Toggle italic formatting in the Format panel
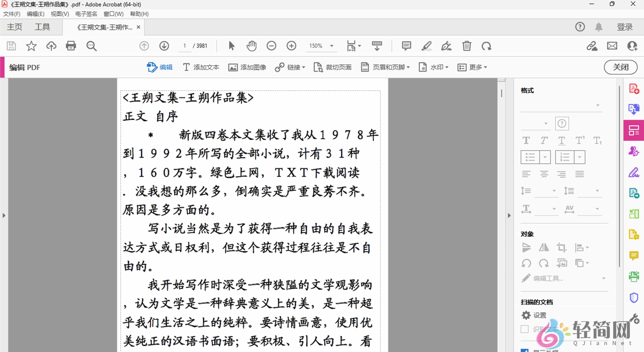 tap(544, 140)
